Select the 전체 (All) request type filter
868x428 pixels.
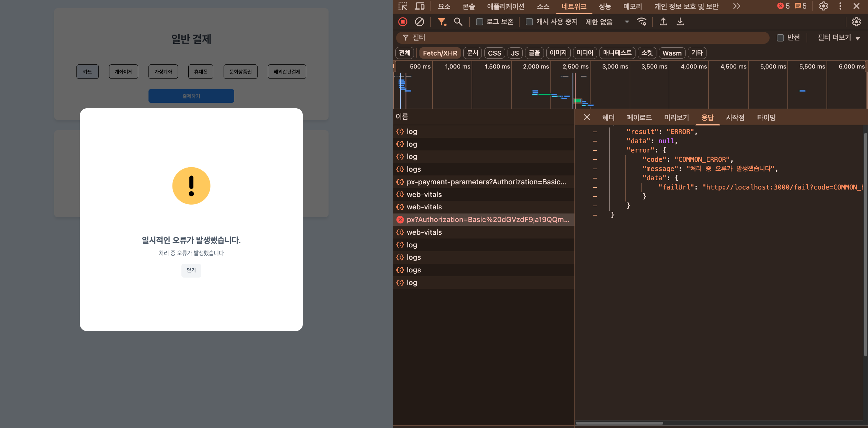pyautogui.click(x=405, y=53)
